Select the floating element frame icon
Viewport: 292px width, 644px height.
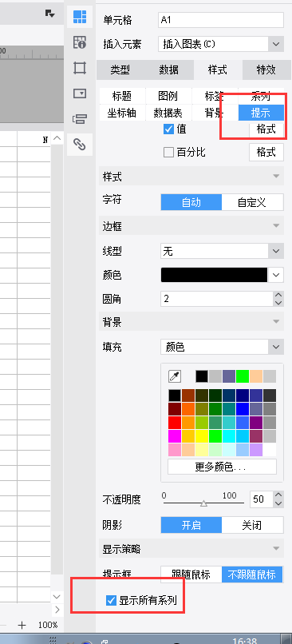point(80,68)
